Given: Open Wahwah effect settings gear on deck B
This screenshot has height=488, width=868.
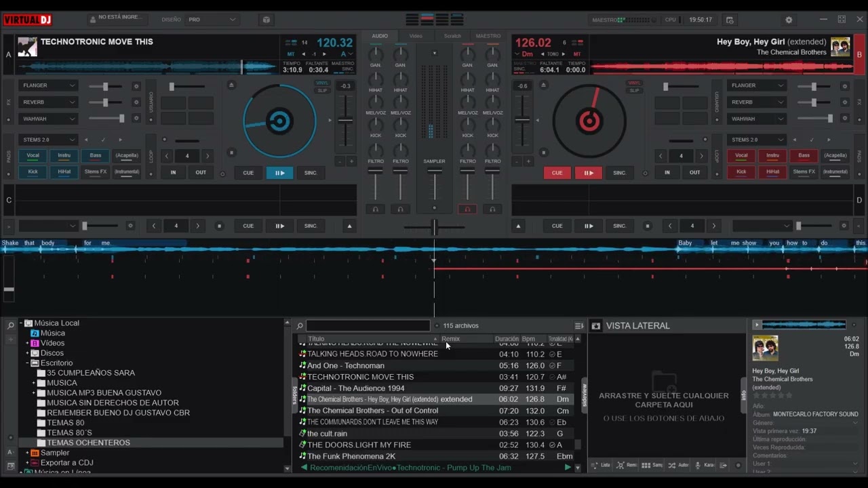Looking at the screenshot, I should tap(844, 119).
